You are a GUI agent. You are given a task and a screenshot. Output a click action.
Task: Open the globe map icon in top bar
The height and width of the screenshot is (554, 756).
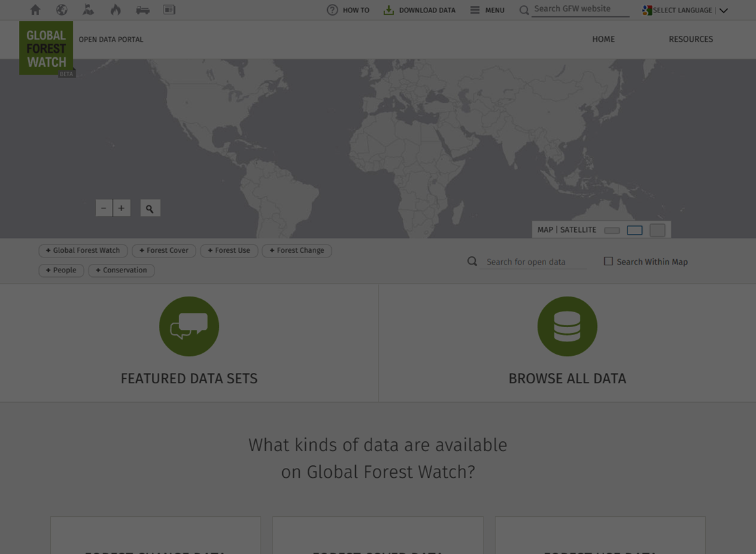[x=62, y=10]
